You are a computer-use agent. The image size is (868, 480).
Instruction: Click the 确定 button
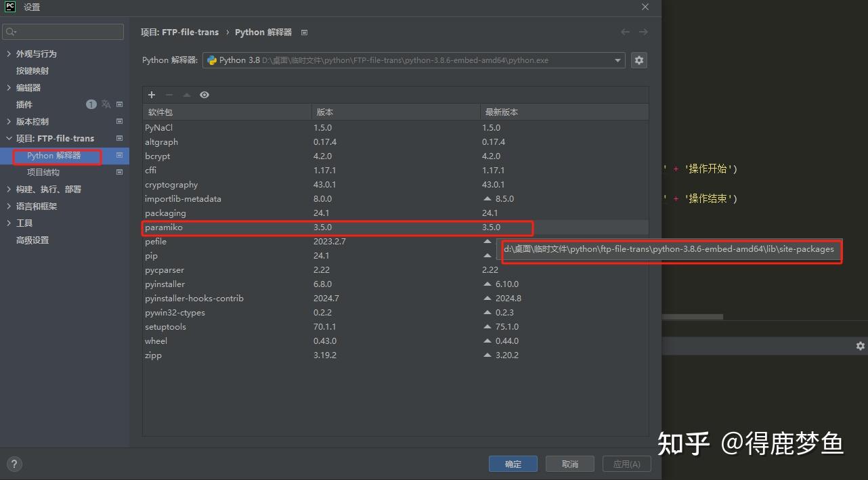[x=513, y=464]
